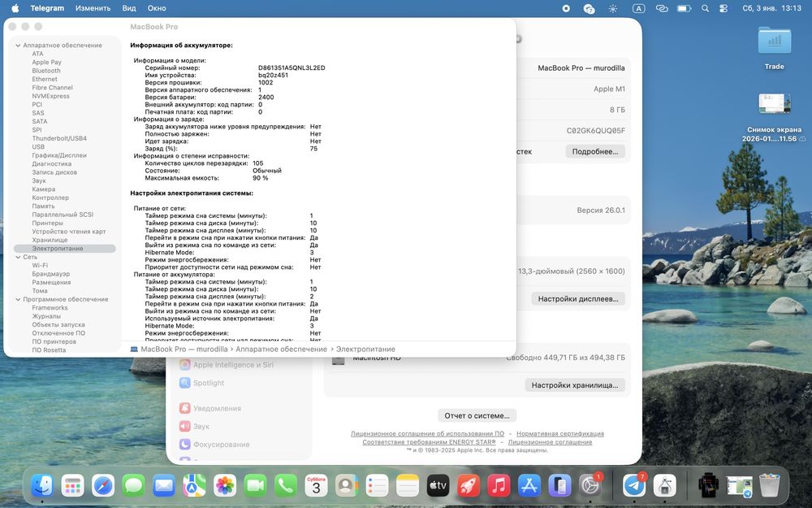The width and height of the screenshot is (812, 508).
Task: Open Launchpad apps grid in dock
Action: (72, 486)
